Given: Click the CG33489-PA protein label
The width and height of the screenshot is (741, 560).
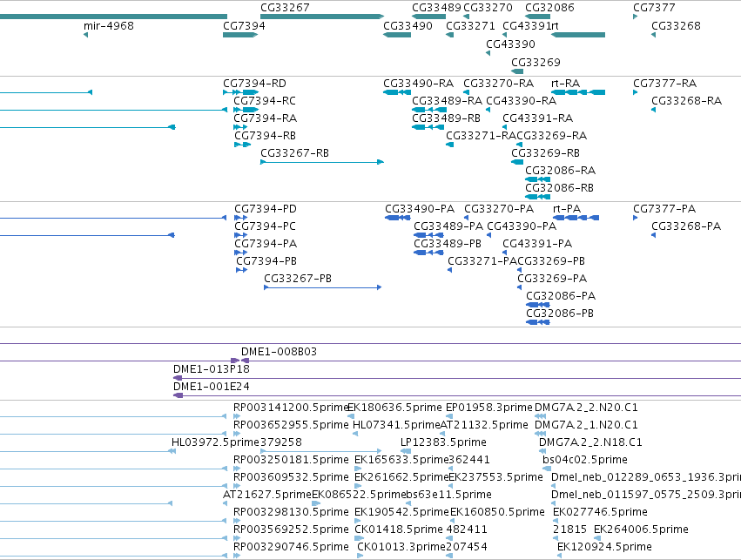Looking at the screenshot, I should 448,226.
